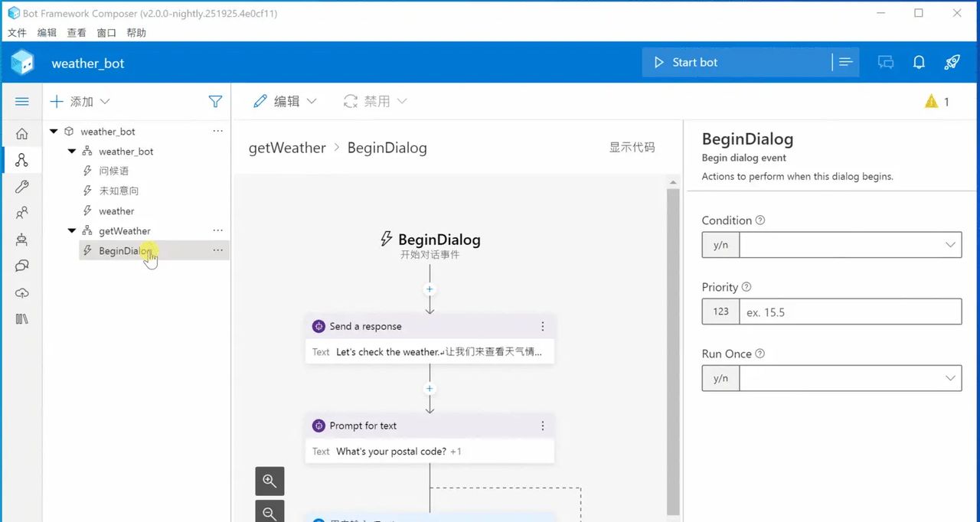The height and width of the screenshot is (522, 980).
Task: Click the 显示代码 link
Action: coord(632,148)
